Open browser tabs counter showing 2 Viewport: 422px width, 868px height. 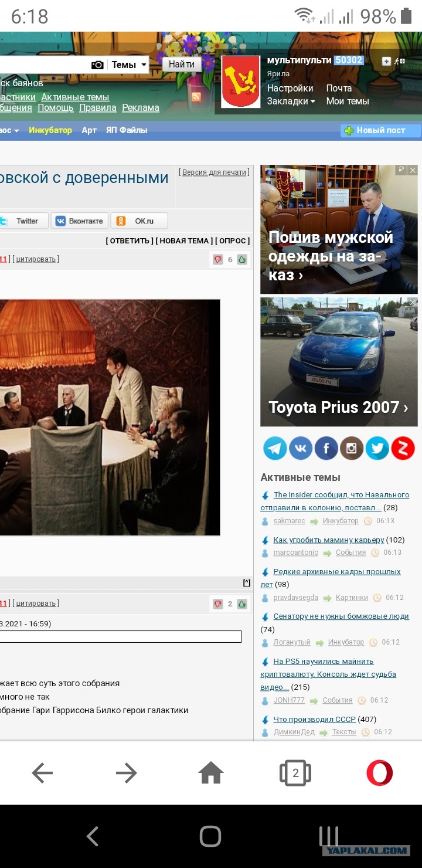pyautogui.click(x=295, y=773)
